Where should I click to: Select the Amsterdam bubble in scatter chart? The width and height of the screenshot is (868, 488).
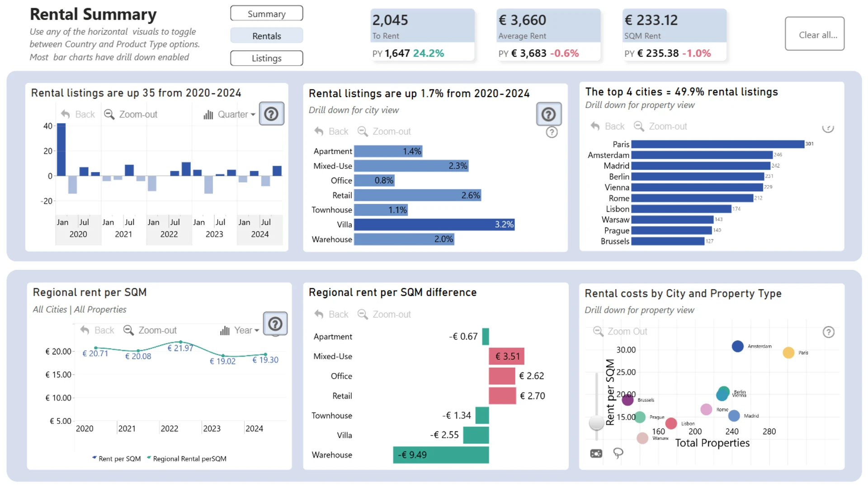click(x=737, y=347)
